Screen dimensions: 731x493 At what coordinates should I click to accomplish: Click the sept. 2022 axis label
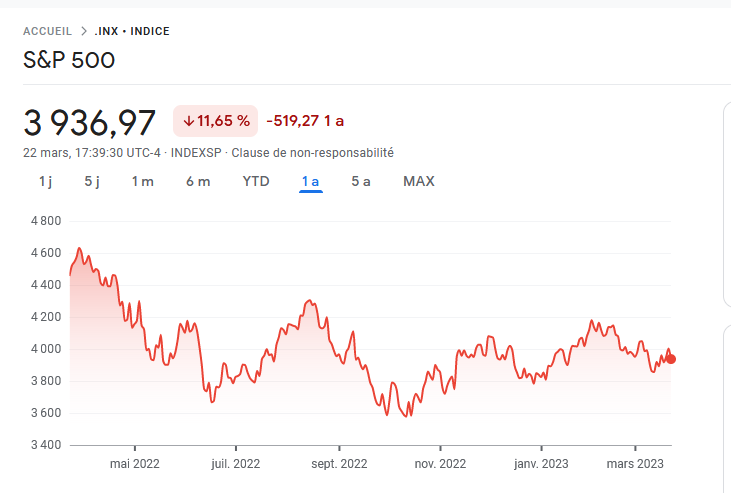pos(339,463)
